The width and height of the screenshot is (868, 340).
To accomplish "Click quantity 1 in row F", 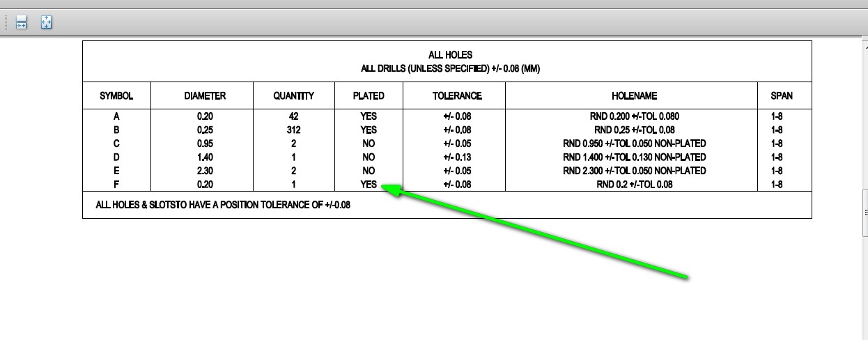I will click(293, 185).
